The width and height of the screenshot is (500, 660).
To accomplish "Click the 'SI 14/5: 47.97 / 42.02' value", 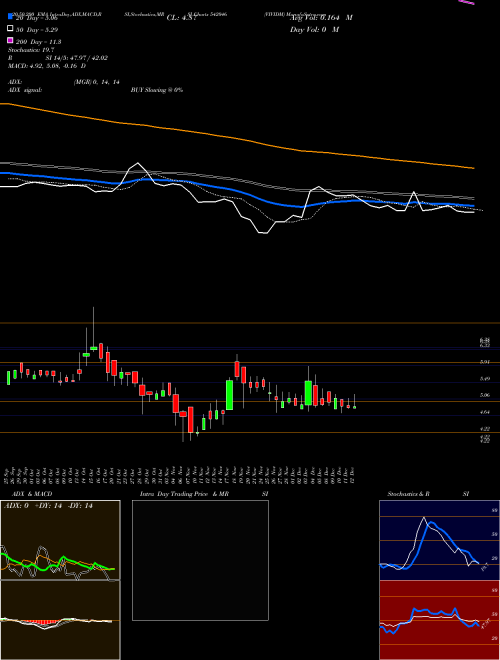I will tap(77, 58).
